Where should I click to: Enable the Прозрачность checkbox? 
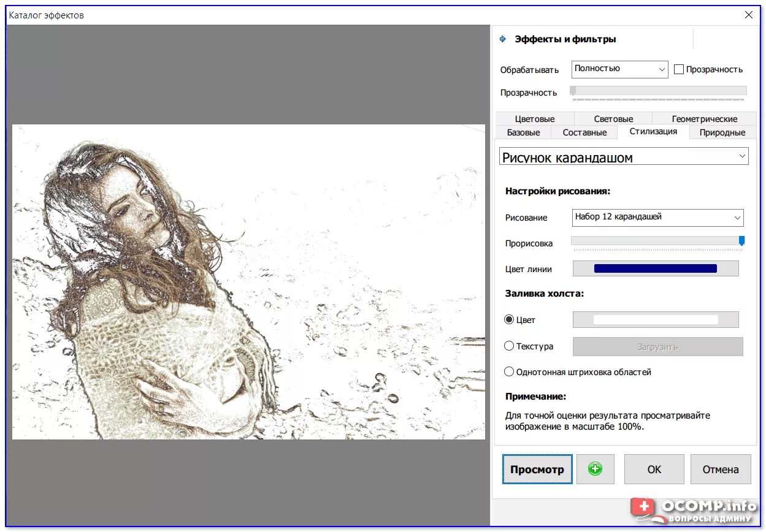coord(679,69)
